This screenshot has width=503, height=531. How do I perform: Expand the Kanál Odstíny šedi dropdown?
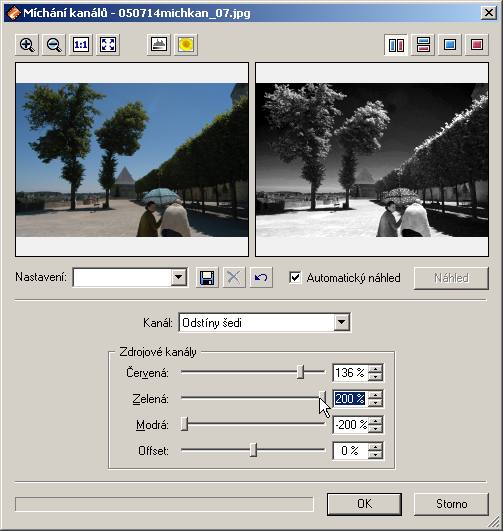click(341, 322)
